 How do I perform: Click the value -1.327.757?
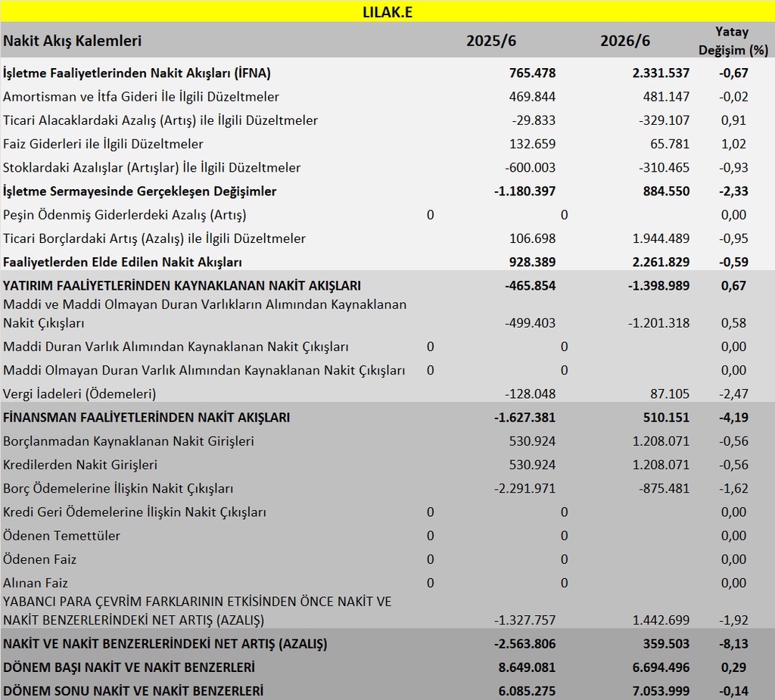(524, 621)
